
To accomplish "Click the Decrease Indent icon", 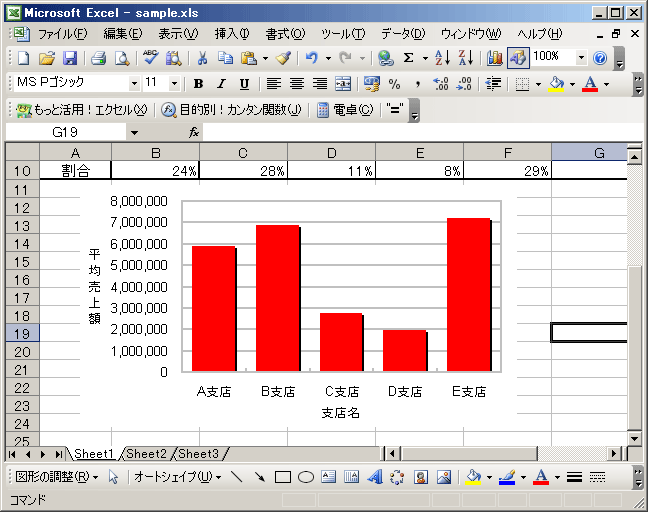I will [493, 84].
